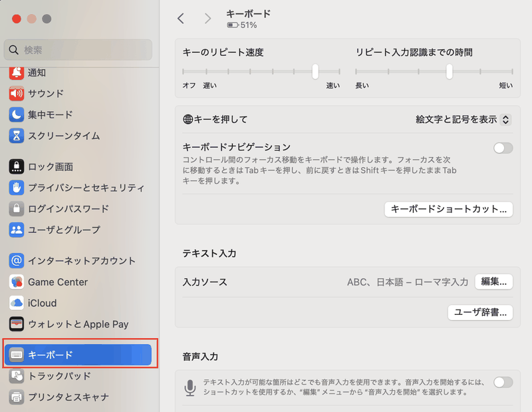Select スクリーンタイム label in sidebar

[64, 136]
